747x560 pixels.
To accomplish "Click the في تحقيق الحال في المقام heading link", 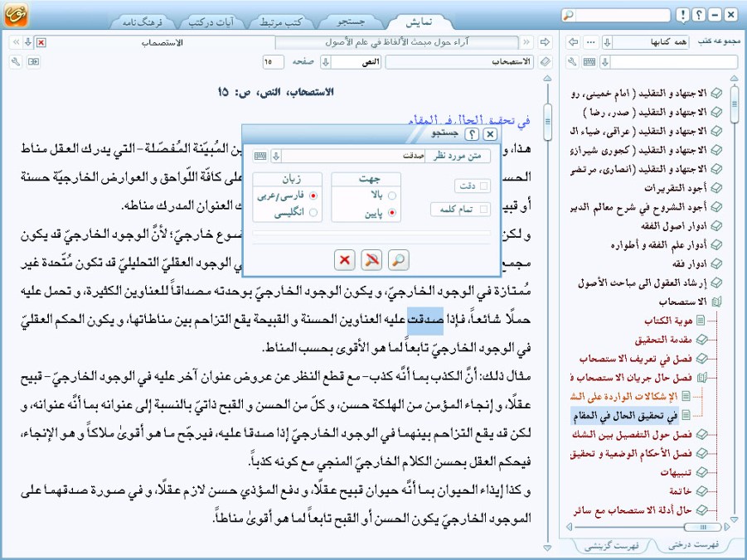I will (x=468, y=120).
